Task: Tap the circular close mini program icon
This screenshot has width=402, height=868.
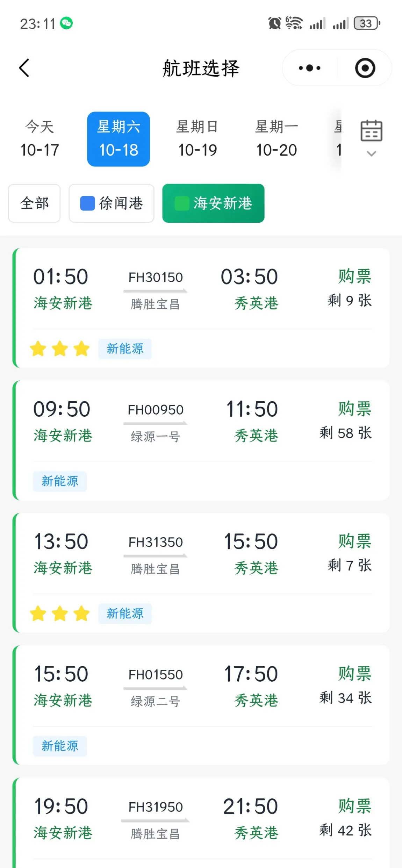Action: (365, 68)
